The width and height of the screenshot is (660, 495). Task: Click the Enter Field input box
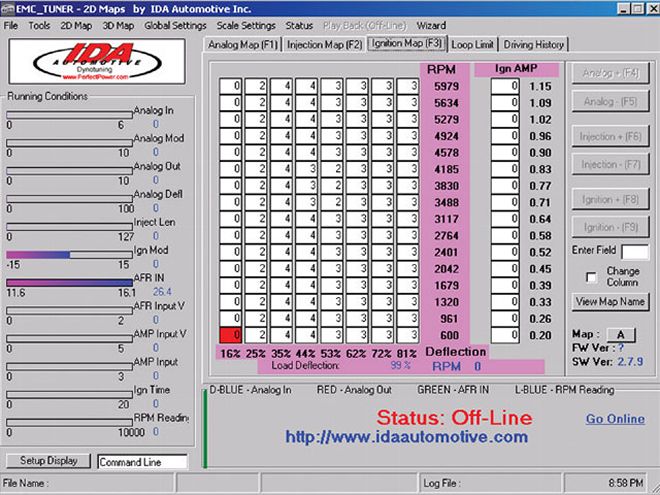pos(635,252)
